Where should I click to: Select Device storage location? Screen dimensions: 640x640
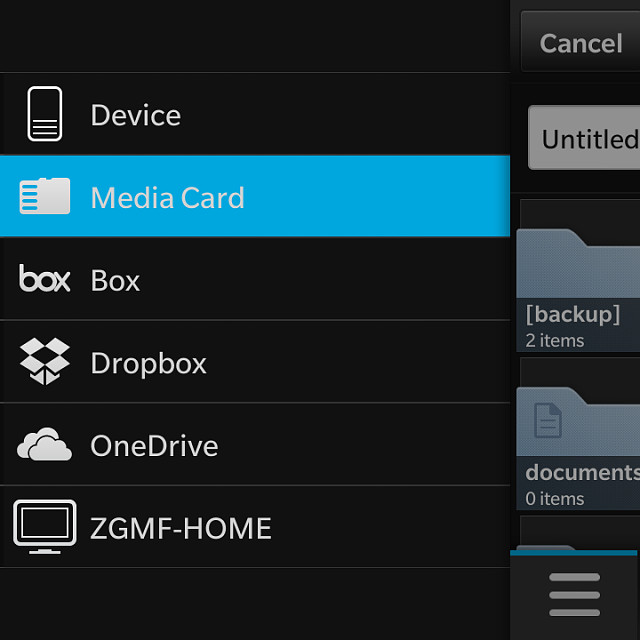[x=255, y=114]
